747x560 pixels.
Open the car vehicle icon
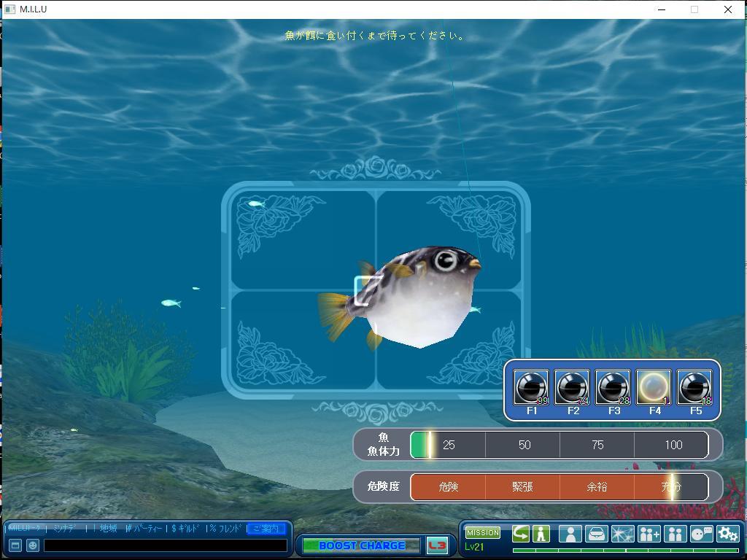[x=596, y=534]
